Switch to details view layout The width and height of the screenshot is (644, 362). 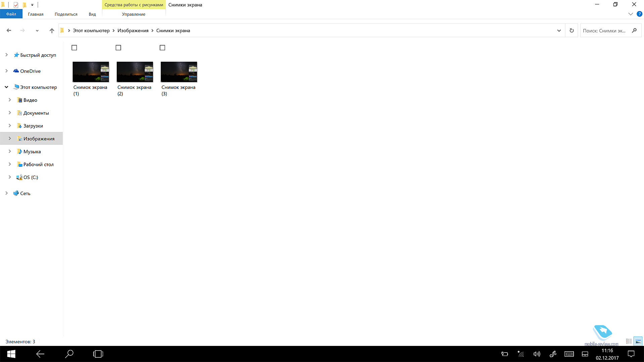pos(629,341)
